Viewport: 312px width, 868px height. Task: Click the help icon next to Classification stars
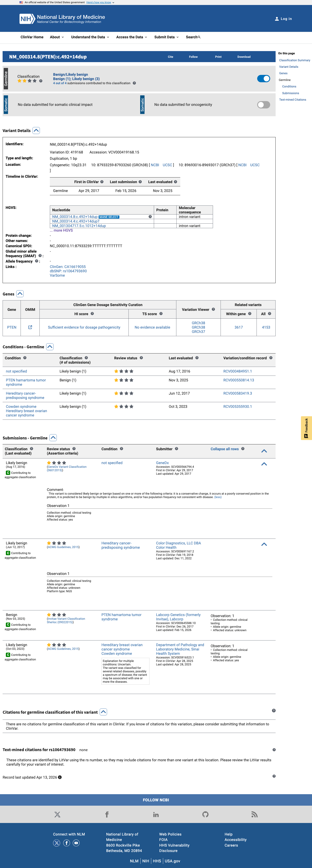click(x=41, y=81)
